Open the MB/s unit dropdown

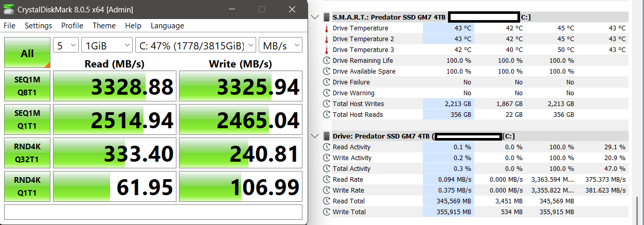tap(281, 45)
